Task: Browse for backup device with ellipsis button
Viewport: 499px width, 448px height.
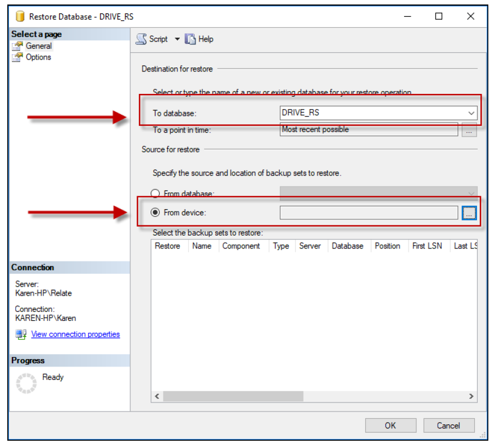Action: [x=469, y=212]
